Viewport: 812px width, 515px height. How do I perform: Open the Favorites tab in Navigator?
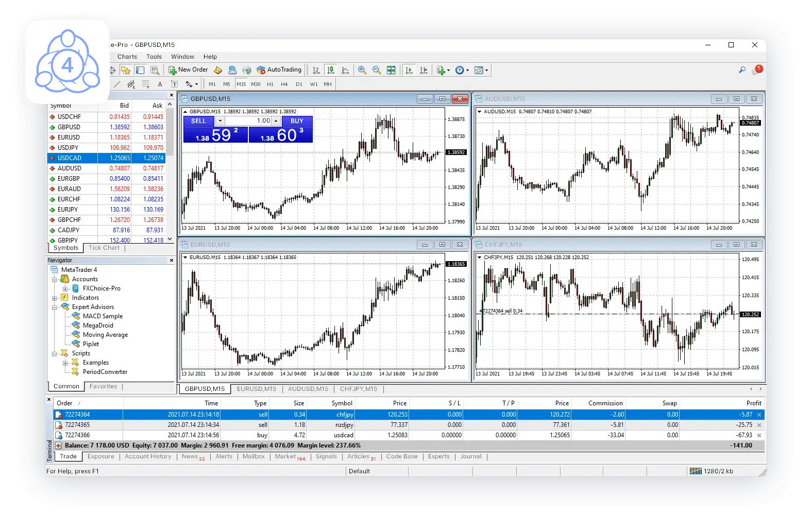click(103, 386)
